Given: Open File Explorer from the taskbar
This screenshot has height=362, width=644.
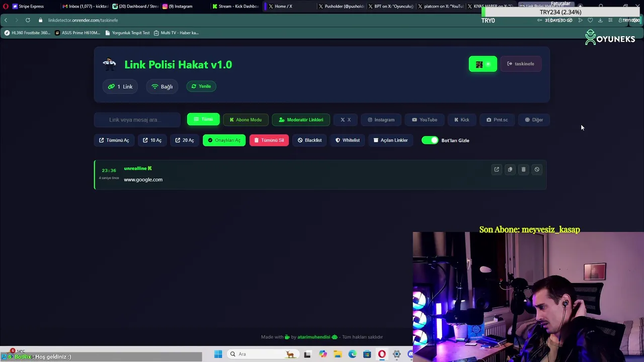Looking at the screenshot, I should pyautogui.click(x=338, y=354).
